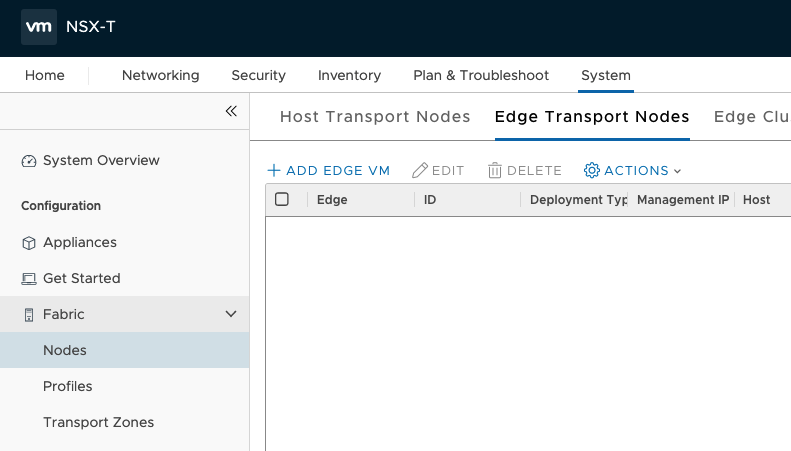Click the Fabric server icon
This screenshot has width=791, height=451.
28,315
